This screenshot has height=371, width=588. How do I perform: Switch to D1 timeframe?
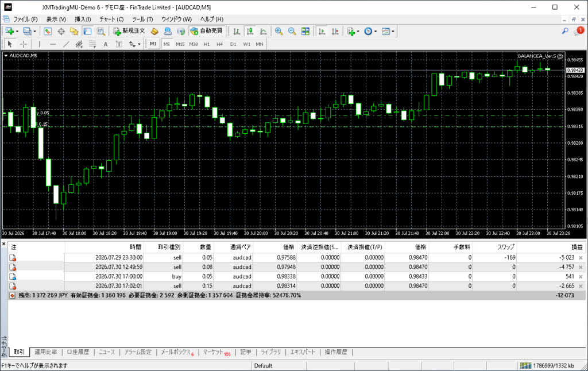(233, 44)
